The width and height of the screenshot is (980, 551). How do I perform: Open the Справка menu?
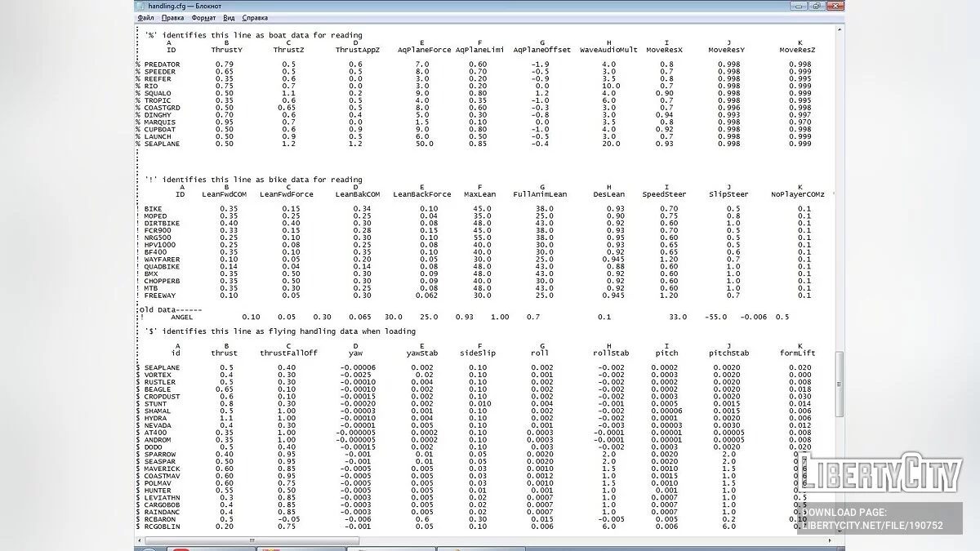point(255,17)
